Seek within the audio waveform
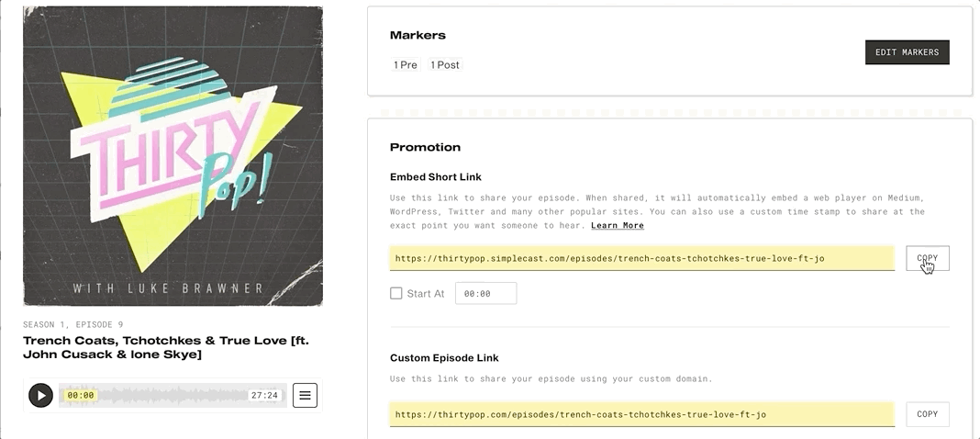Viewport: 980px width, 439px height. click(173, 395)
